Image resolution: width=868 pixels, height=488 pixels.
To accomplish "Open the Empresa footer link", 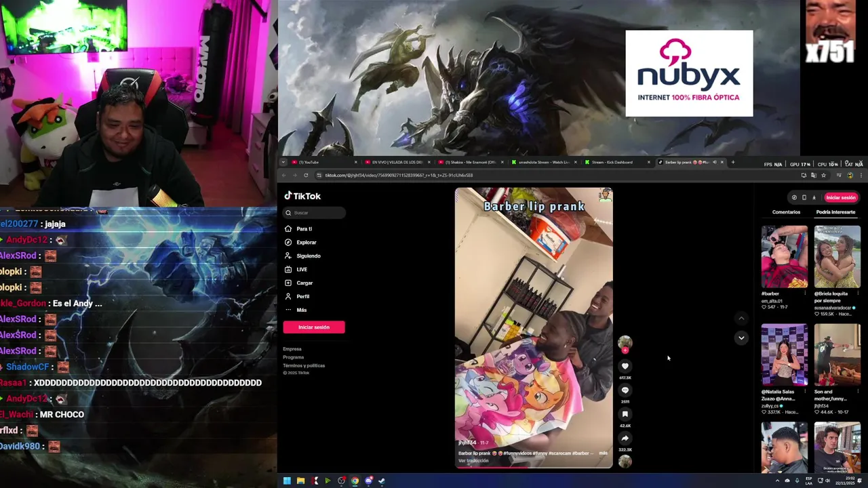I will 292,349.
